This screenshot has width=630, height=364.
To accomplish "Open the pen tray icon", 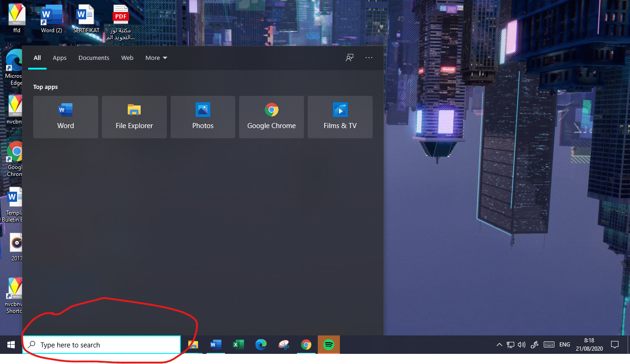I will coord(535,345).
